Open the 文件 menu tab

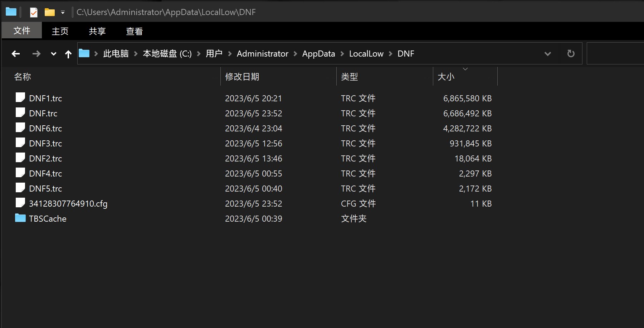coord(22,30)
